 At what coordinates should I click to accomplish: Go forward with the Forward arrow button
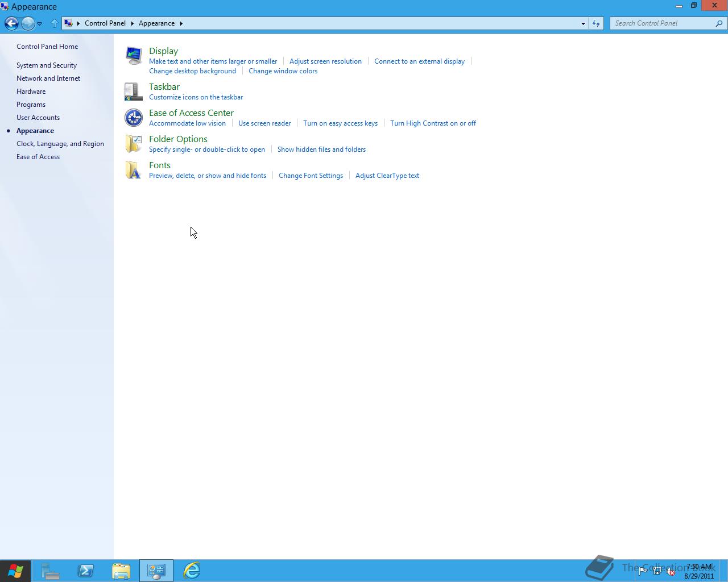click(27, 23)
